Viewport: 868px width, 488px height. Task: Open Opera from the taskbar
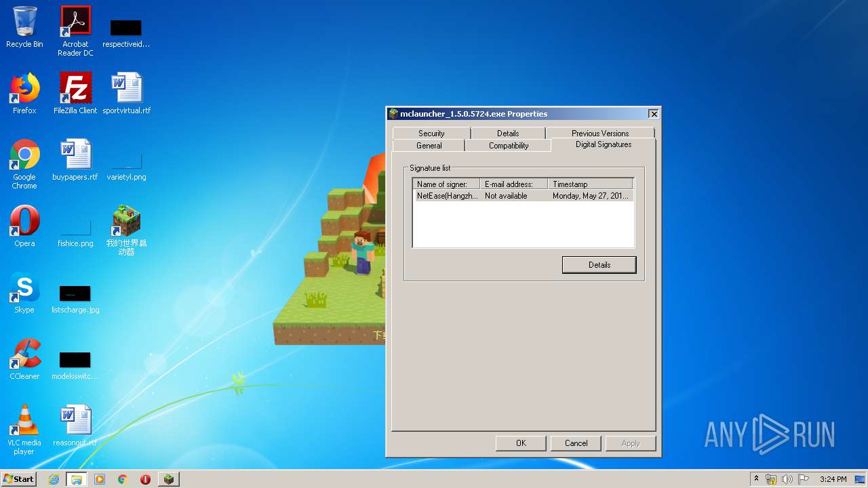(x=145, y=479)
